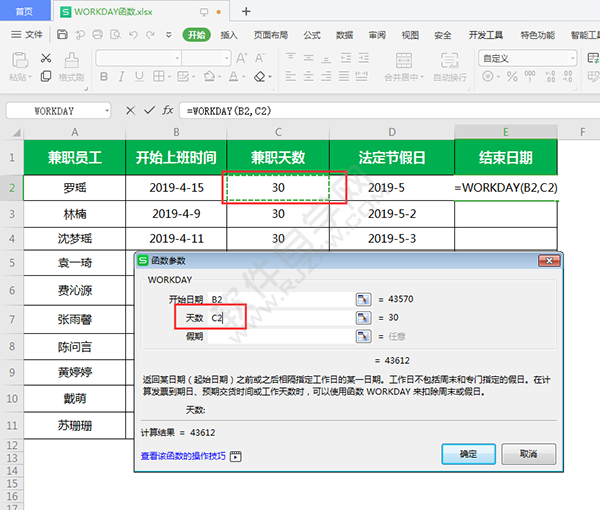Toggle Italic formatting
The width and height of the screenshot is (600, 510).
pos(121,77)
